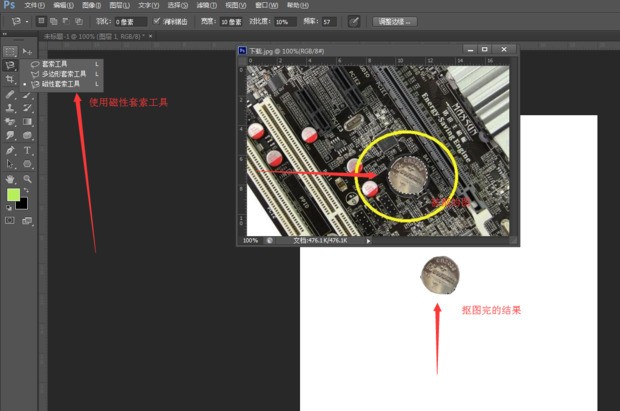The image size is (620, 411).
Task: Open the 视图 menu
Action: point(235,6)
